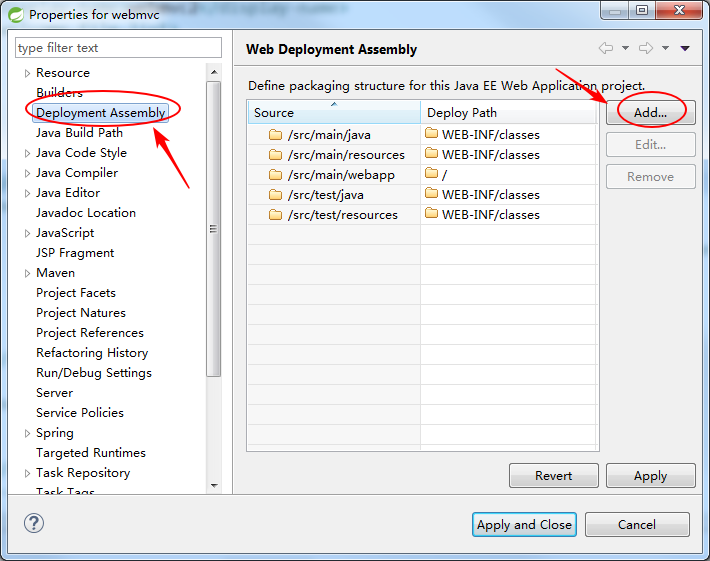Expand the JavaScript tree node
This screenshot has height=561, width=710.
27,233
